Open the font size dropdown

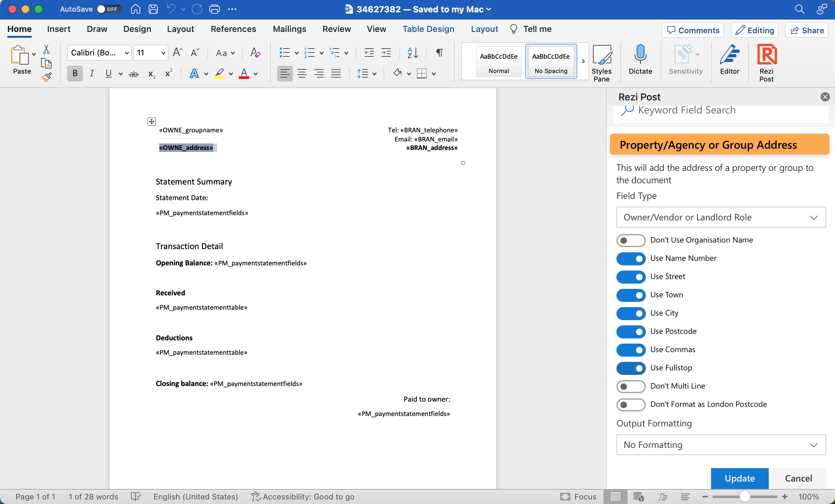tap(163, 53)
